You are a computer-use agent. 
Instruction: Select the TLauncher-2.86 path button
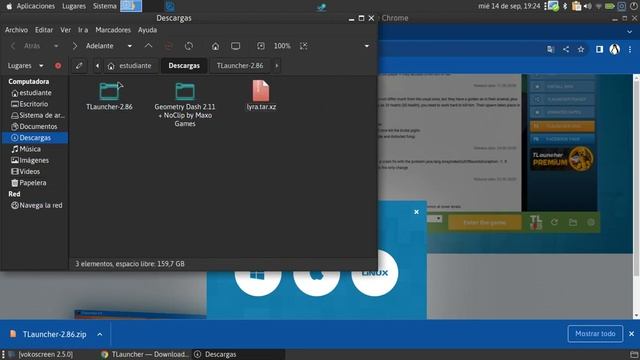click(240, 66)
